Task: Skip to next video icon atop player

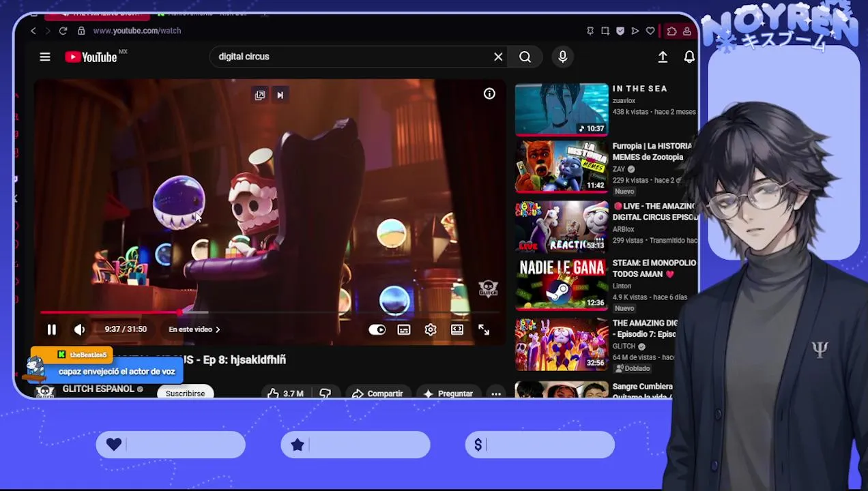Action: point(280,95)
